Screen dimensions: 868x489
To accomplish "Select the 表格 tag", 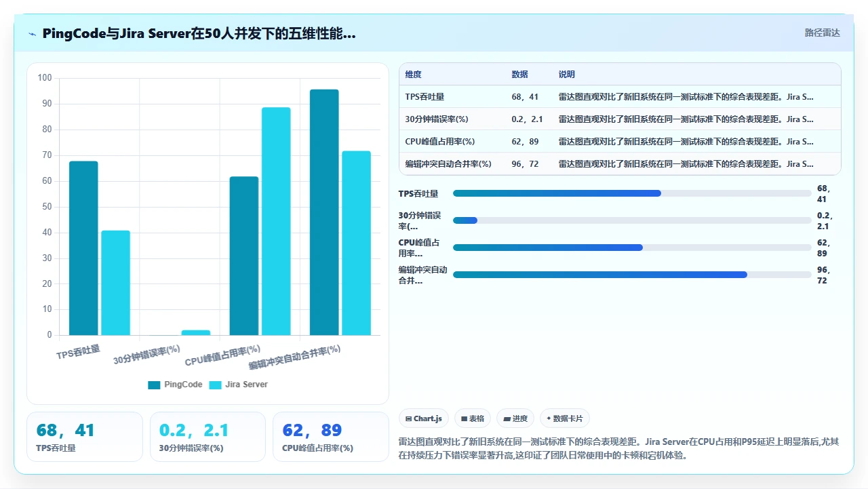I will [x=473, y=418].
